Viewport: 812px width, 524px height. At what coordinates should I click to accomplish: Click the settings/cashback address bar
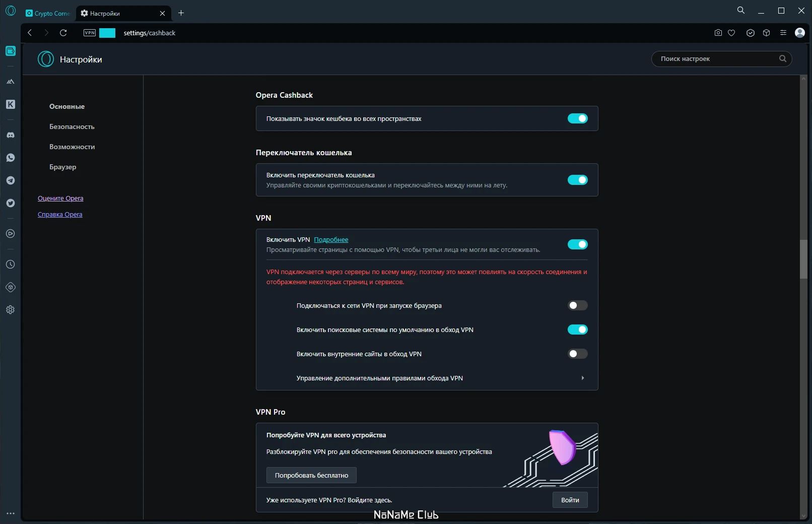[150, 33]
